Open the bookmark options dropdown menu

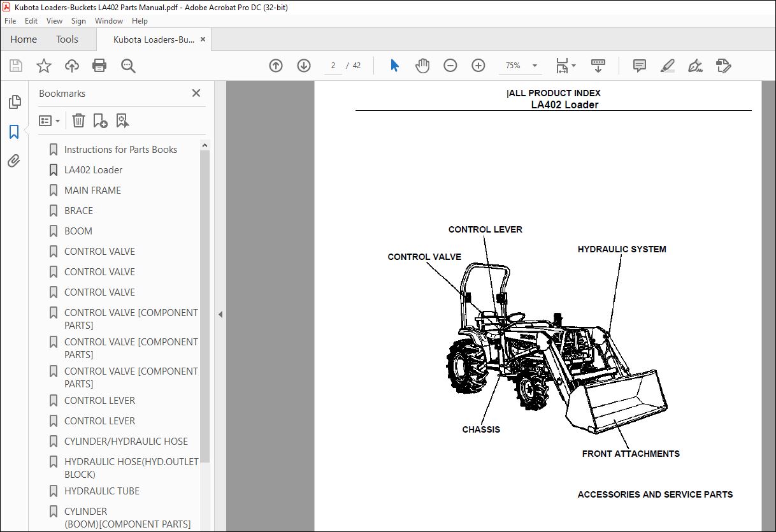click(x=49, y=120)
